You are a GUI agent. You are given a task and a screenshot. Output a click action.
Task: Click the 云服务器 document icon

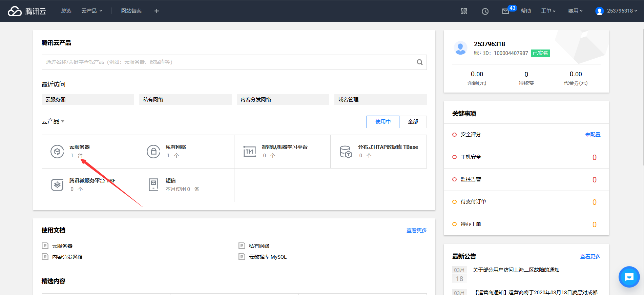coord(45,245)
